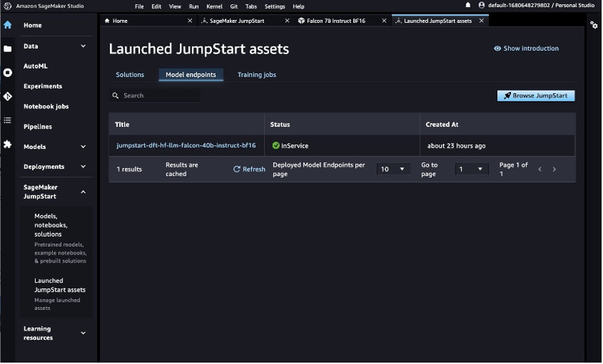Open the Settings menu

275,7
